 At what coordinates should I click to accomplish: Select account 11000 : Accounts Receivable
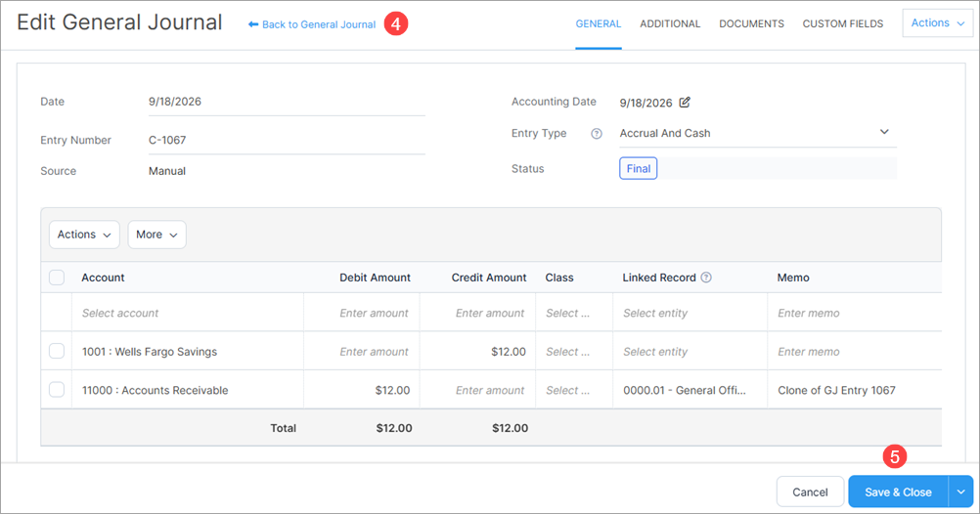pyautogui.click(x=188, y=390)
